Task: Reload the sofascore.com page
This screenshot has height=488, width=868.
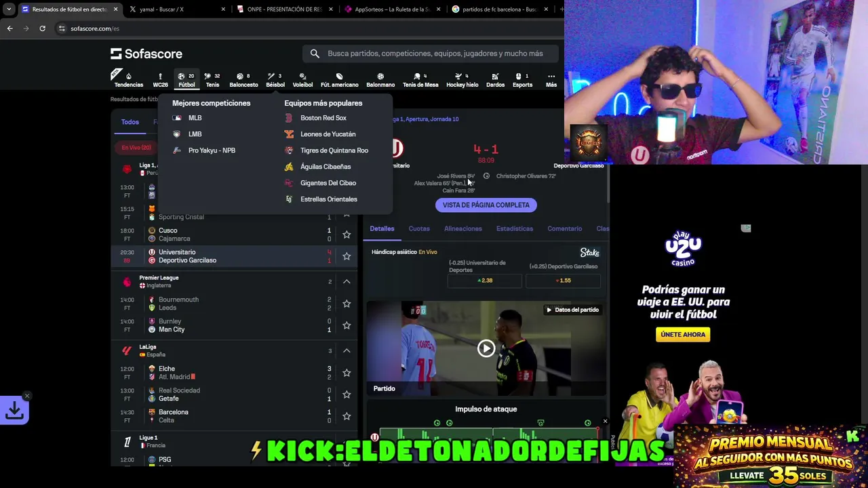Action: pyautogui.click(x=42, y=28)
